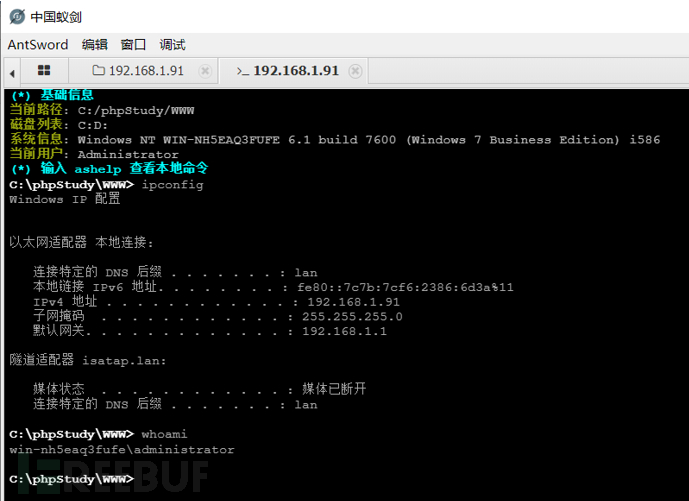
Task: Click the IPv4 地址 192.168.1.91 line
Action: [216, 302]
